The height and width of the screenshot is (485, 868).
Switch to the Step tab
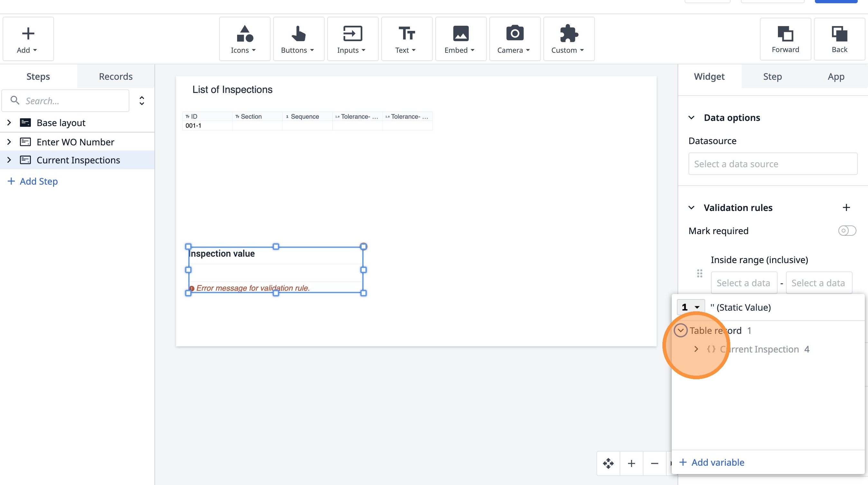coord(772,77)
